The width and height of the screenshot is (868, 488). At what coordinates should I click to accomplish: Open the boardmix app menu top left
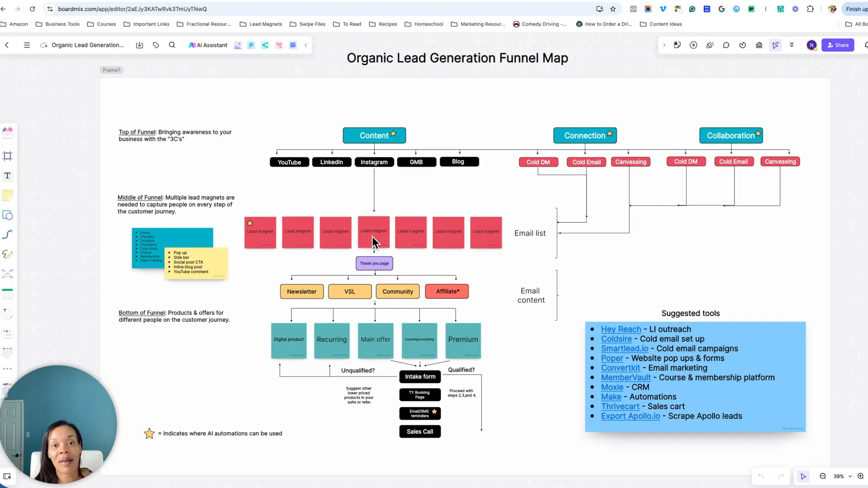pyautogui.click(x=26, y=45)
